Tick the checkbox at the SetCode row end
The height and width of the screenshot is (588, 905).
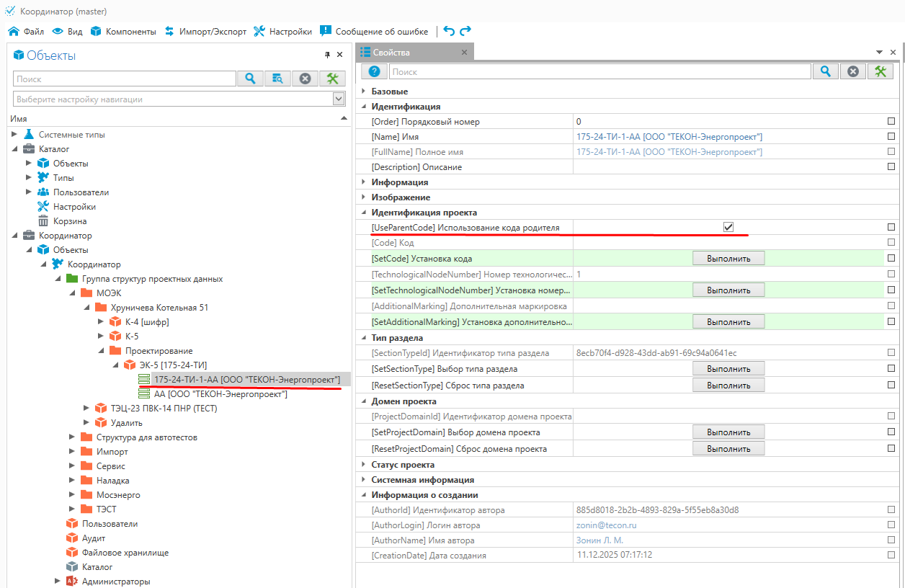891,258
